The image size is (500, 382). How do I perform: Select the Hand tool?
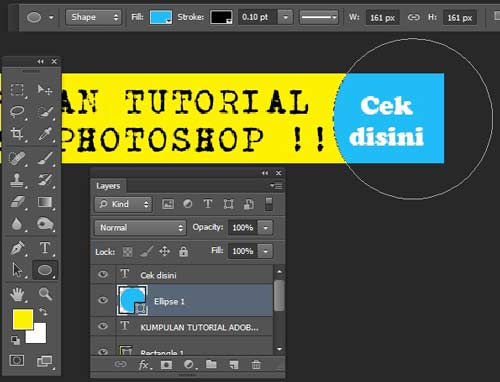click(17, 294)
